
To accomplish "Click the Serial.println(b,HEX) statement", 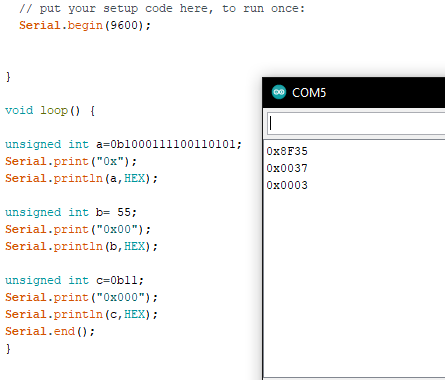I will tap(81, 246).
